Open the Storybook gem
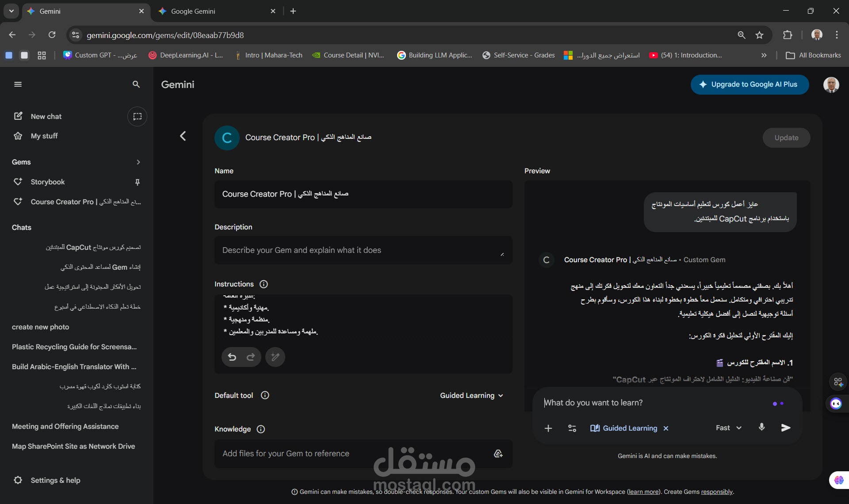 pyautogui.click(x=47, y=182)
